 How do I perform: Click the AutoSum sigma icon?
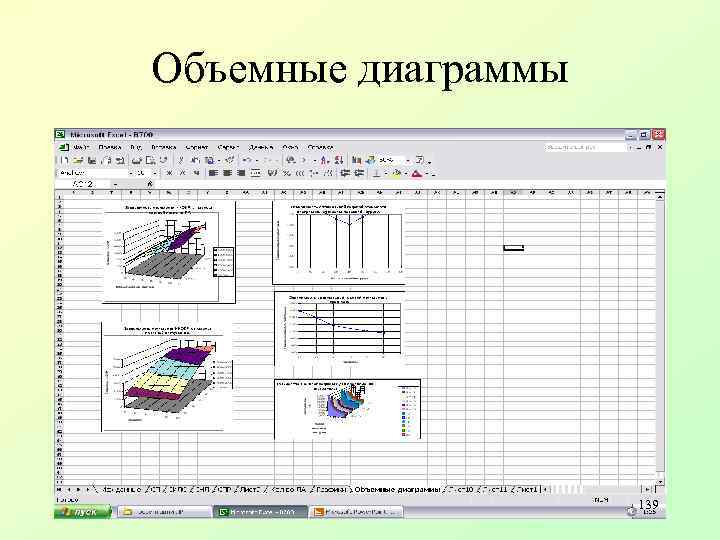(x=304, y=160)
